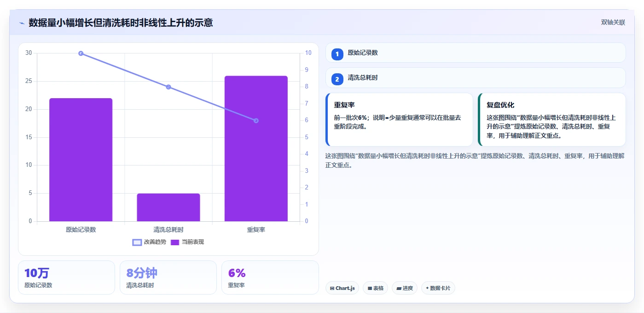
Task: Click the icon in the 数据卡片 tag
Action: coord(427,288)
